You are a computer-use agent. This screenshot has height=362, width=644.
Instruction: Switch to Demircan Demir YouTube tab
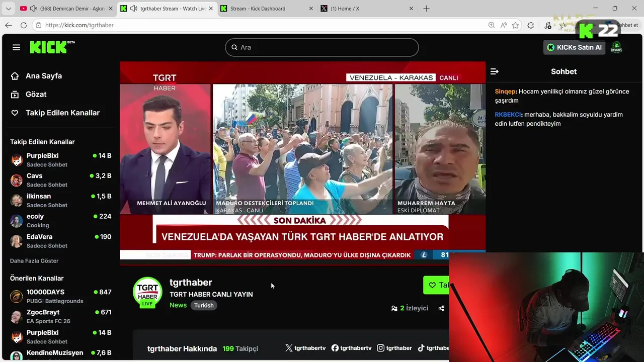pos(66,9)
